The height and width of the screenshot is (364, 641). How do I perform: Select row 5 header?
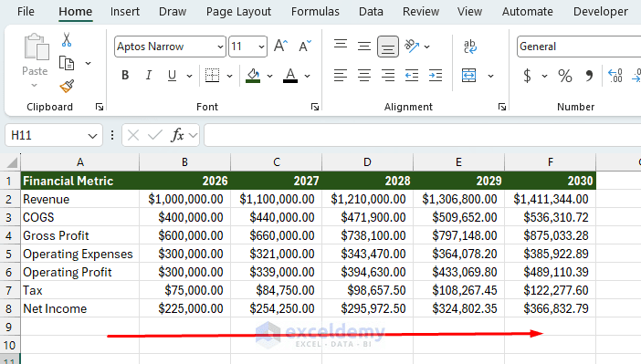coord(10,255)
